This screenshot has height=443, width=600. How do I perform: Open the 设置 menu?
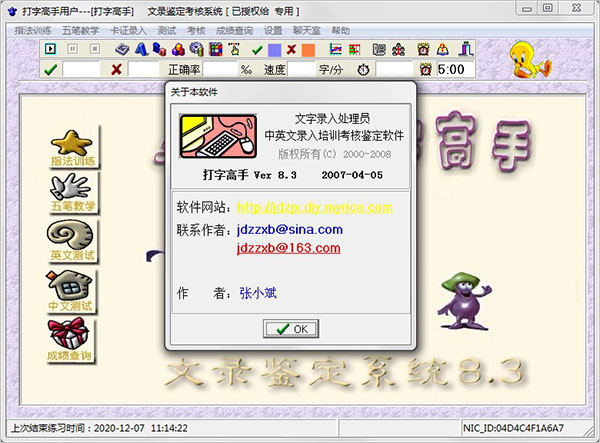click(x=273, y=30)
